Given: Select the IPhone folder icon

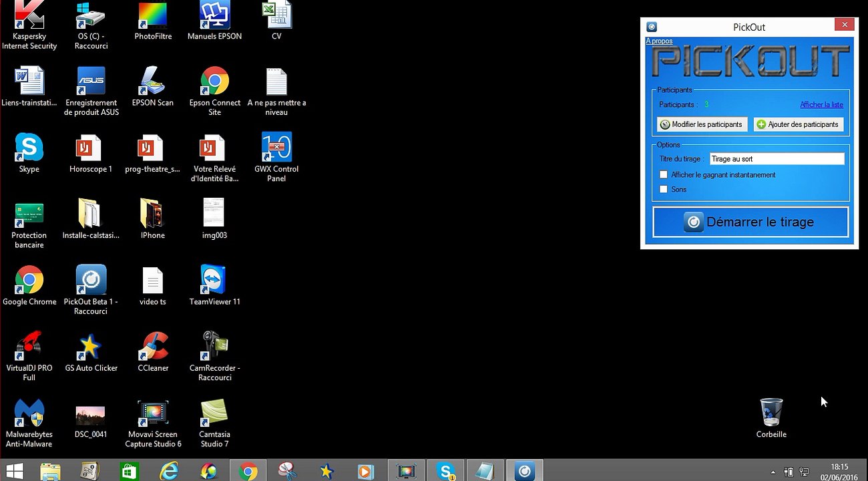Looking at the screenshot, I should click(153, 219).
